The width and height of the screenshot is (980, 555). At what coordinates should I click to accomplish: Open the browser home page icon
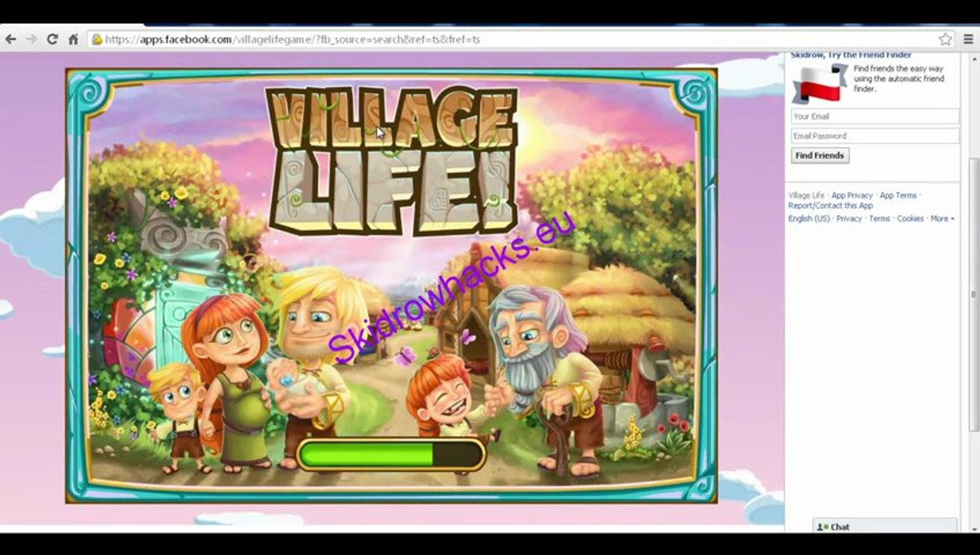73,39
